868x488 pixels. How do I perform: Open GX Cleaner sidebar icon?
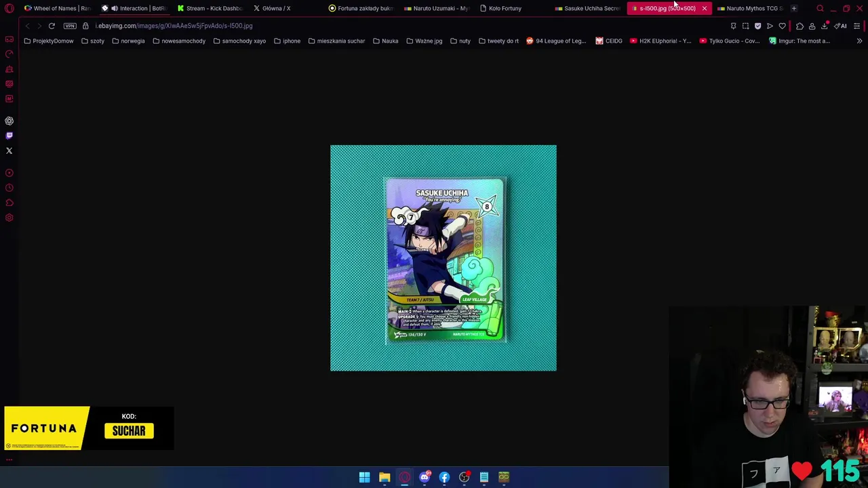pos(9,69)
